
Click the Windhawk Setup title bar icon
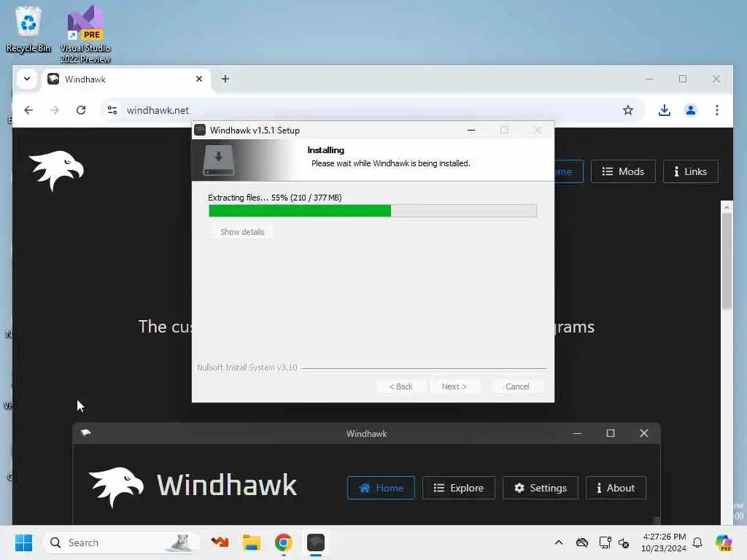pyautogui.click(x=200, y=130)
